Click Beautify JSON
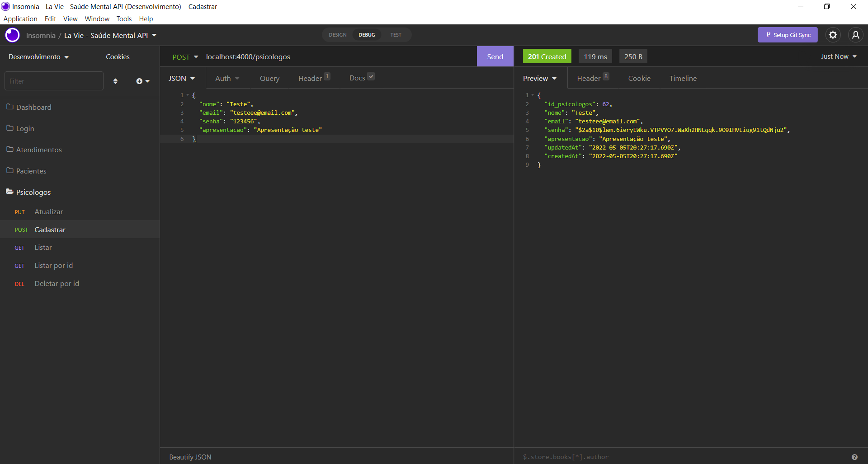The width and height of the screenshot is (868, 464). pyautogui.click(x=190, y=457)
